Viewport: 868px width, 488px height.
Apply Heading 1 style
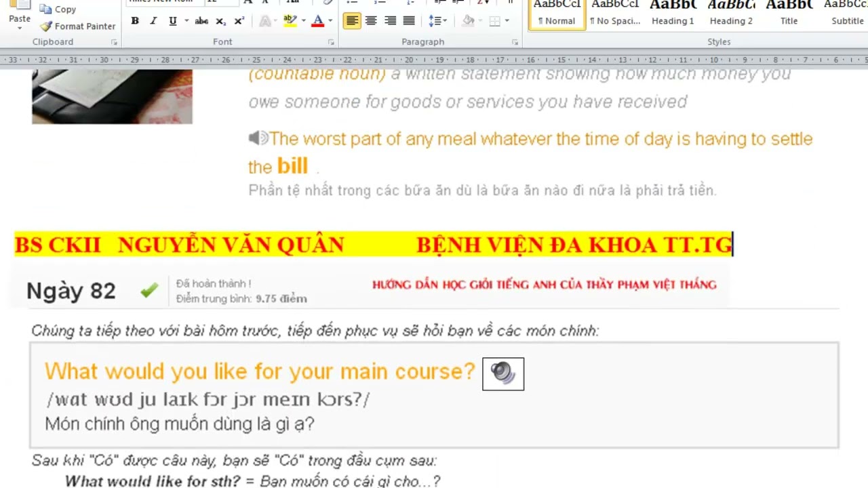coord(673,14)
